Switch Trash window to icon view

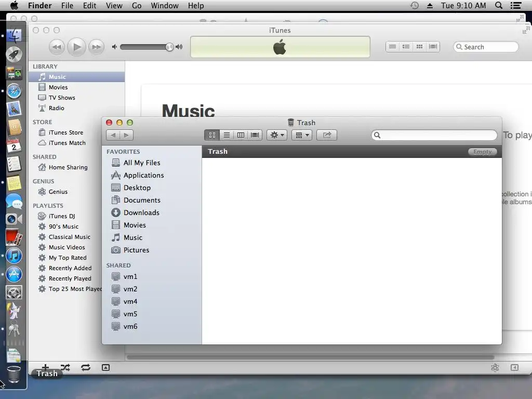(x=212, y=135)
